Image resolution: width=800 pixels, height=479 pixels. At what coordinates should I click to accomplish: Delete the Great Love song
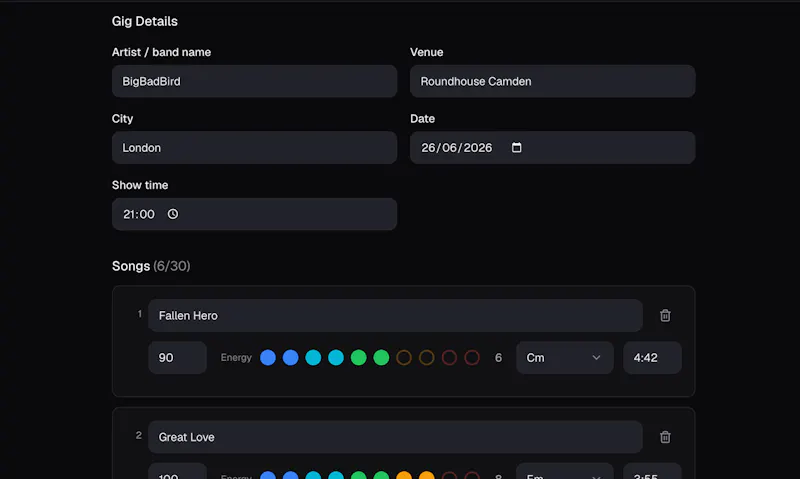[x=665, y=437]
